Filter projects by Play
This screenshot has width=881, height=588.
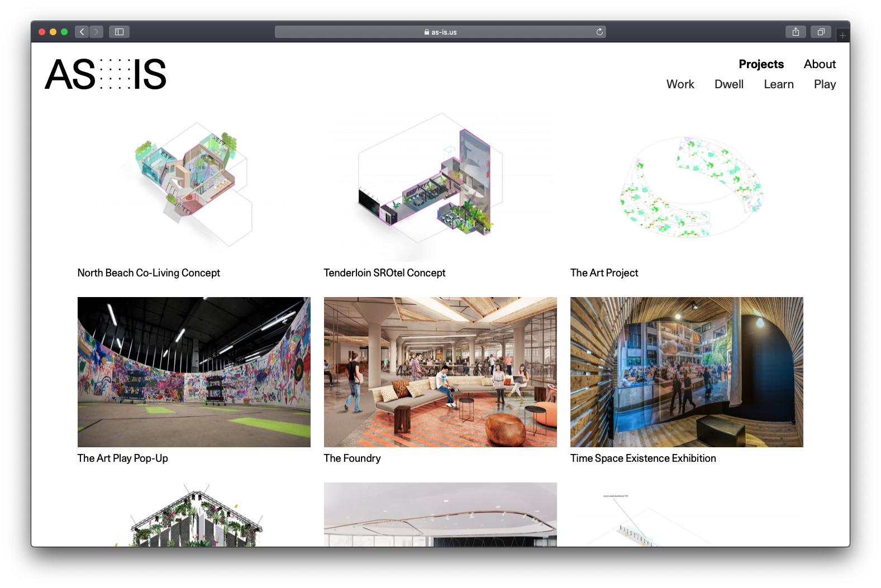pos(825,84)
